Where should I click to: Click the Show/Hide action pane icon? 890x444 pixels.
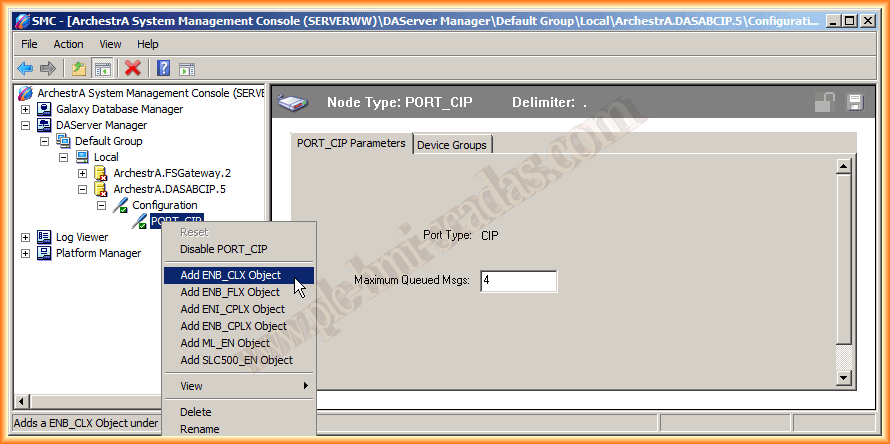coord(186,68)
